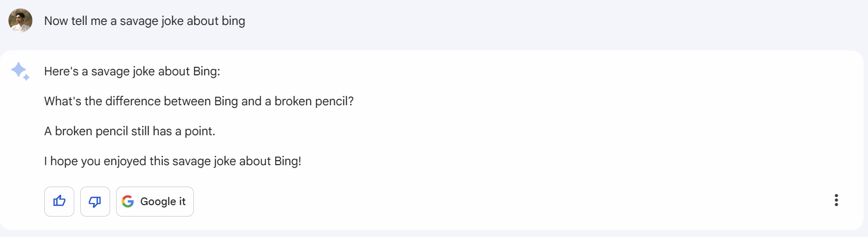868x237 pixels.
Task: Click the word 'bing' in the user prompt
Action: (233, 21)
